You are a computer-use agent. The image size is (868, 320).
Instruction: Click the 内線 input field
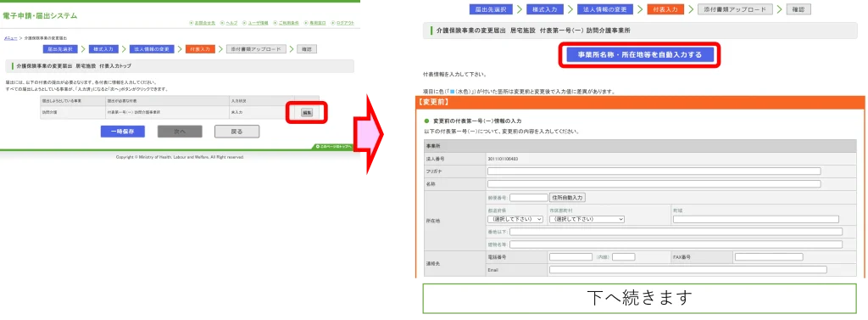click(x=623, y=257)
